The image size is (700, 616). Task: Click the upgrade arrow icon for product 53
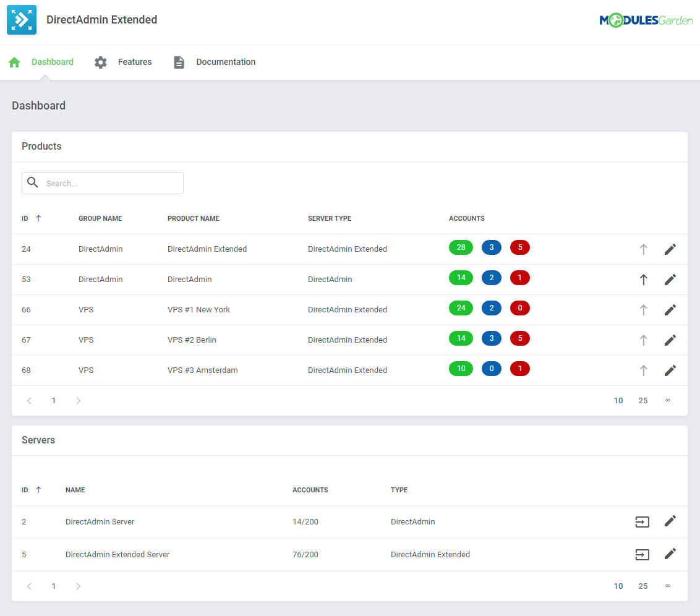pyautogui.click(x=643, y=280)
